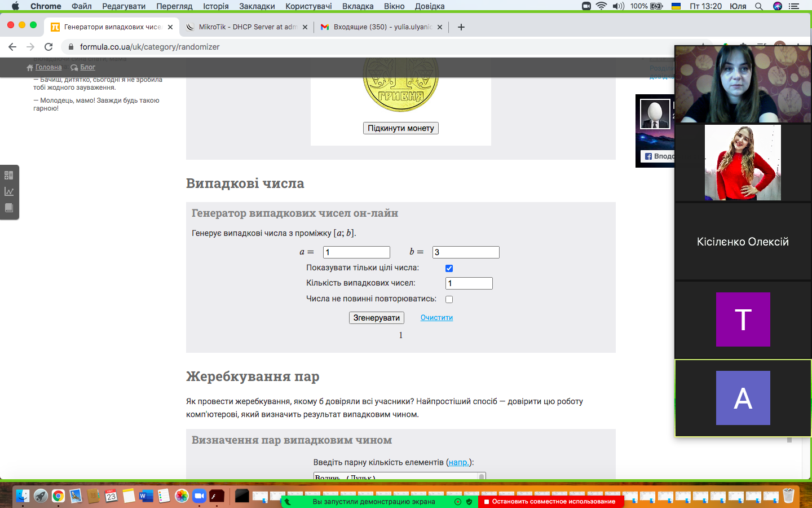Click Кісіленко Олексій participant tile
Viewport: 812px width, 508px height.
tap(743, 241)
